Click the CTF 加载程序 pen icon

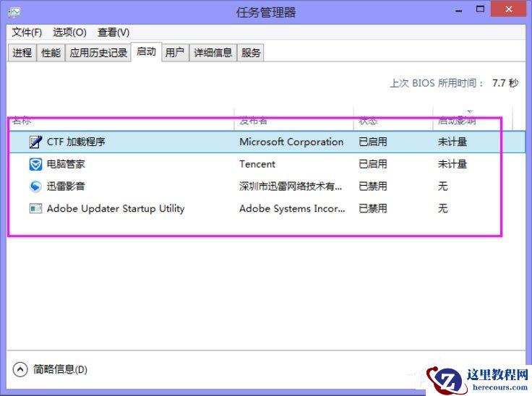coord(35,142)
